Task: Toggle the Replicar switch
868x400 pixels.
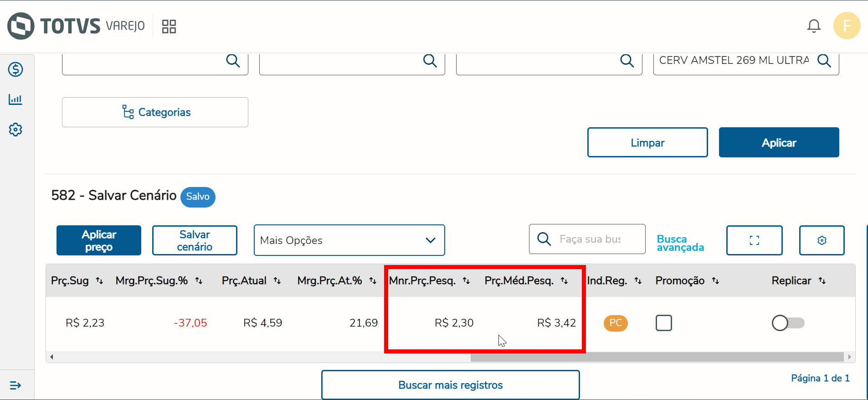Action: 788,323
